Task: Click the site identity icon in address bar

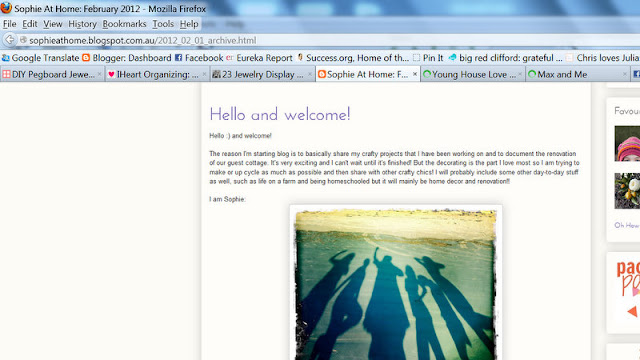Action: pyautogui.click(x=23, y=40)
